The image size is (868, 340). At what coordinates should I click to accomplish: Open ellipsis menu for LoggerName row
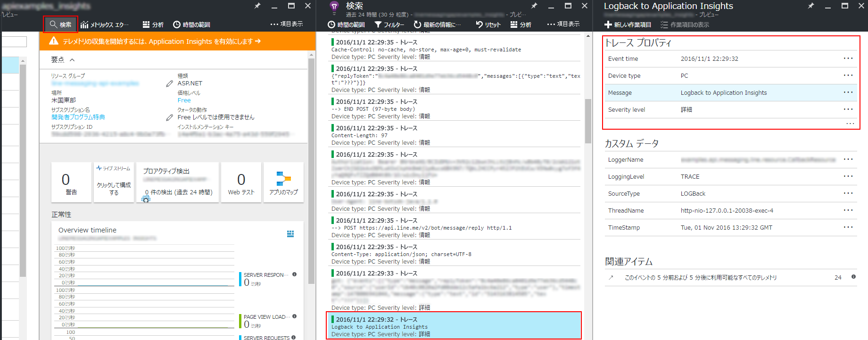click(x=848, y=159)
